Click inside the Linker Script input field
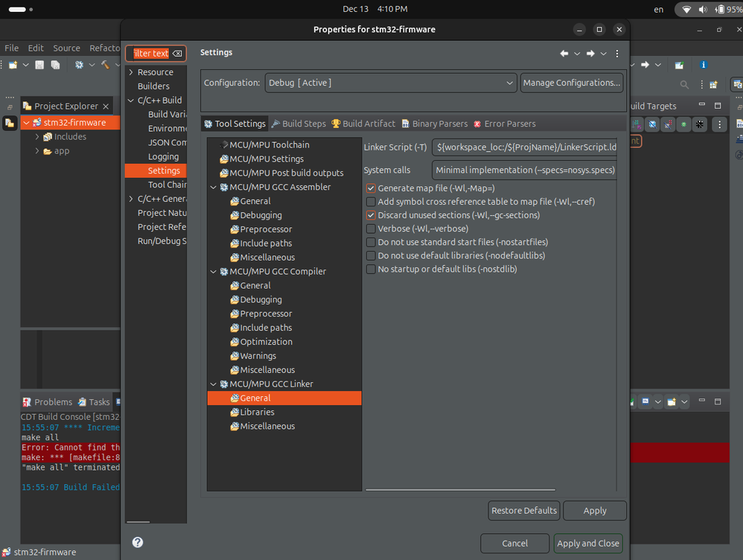 [524, 147]
